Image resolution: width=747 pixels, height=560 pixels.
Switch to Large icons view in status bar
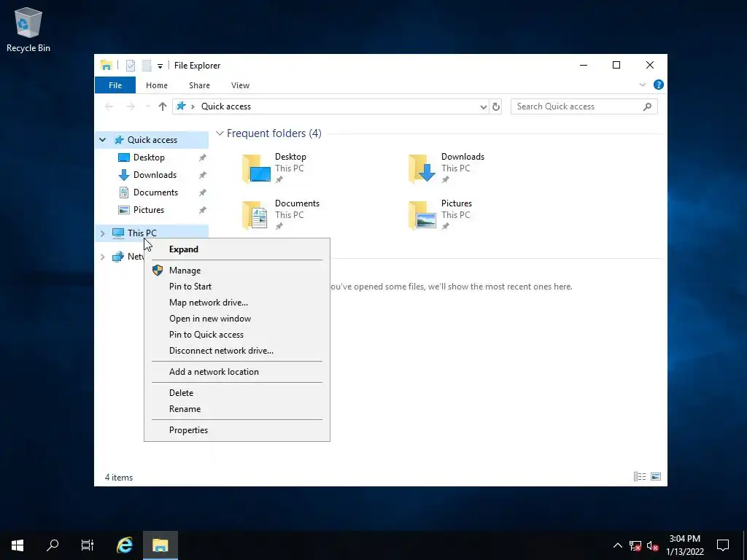[656, 477]
